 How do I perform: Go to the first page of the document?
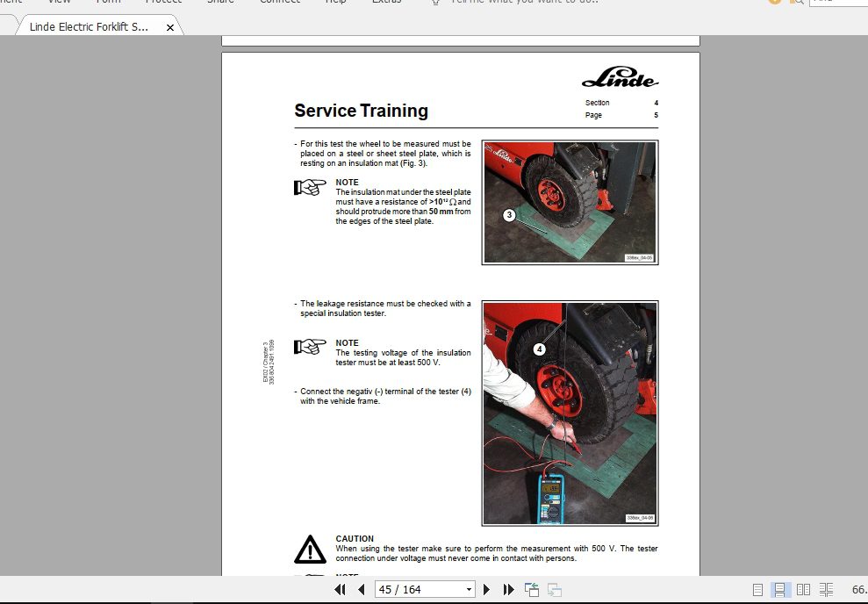coord(340,589)
